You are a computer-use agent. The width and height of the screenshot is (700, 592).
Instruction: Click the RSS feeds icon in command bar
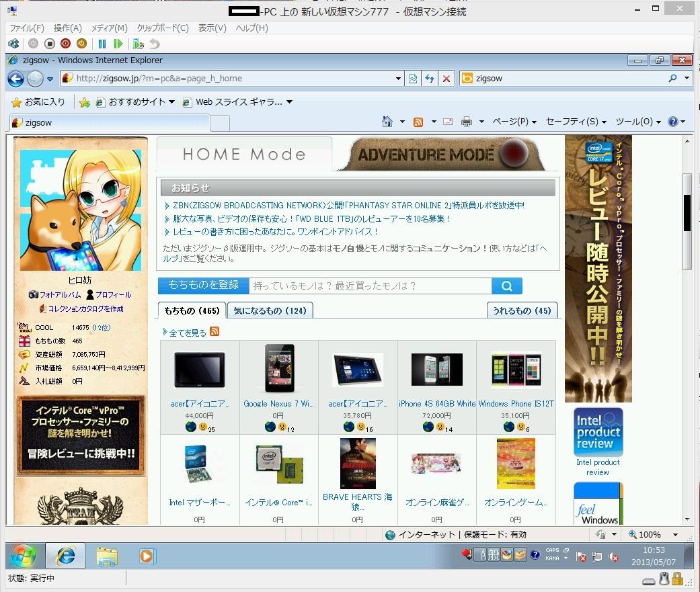[418, 122]
